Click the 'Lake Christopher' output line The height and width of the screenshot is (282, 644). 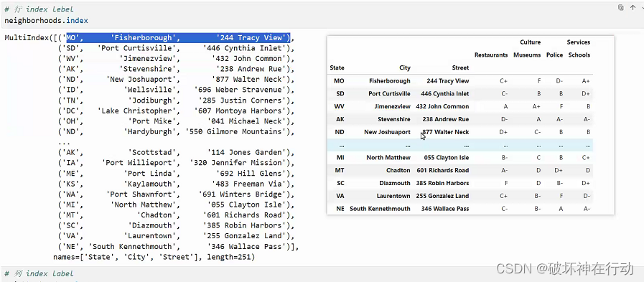(x=176, y=111)
